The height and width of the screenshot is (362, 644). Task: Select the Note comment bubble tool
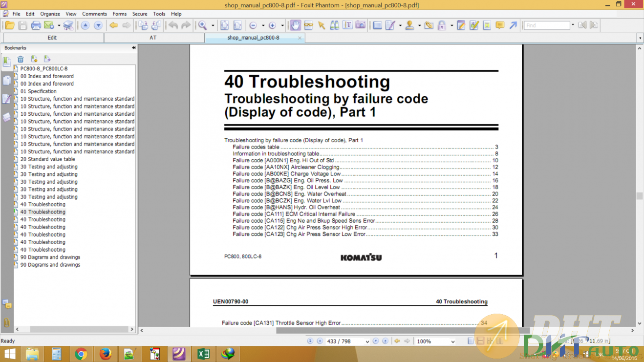tap(500, 25)
